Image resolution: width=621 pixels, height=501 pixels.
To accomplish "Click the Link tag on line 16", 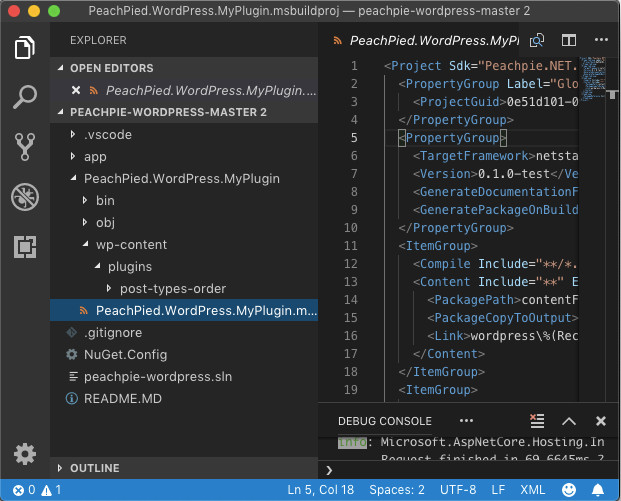I will pyautogui.click(x=449, y=335).
